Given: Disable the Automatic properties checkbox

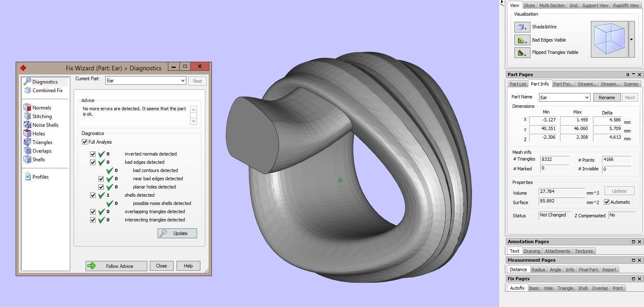Looking at the screenshot, I should (x=607, y=202).
